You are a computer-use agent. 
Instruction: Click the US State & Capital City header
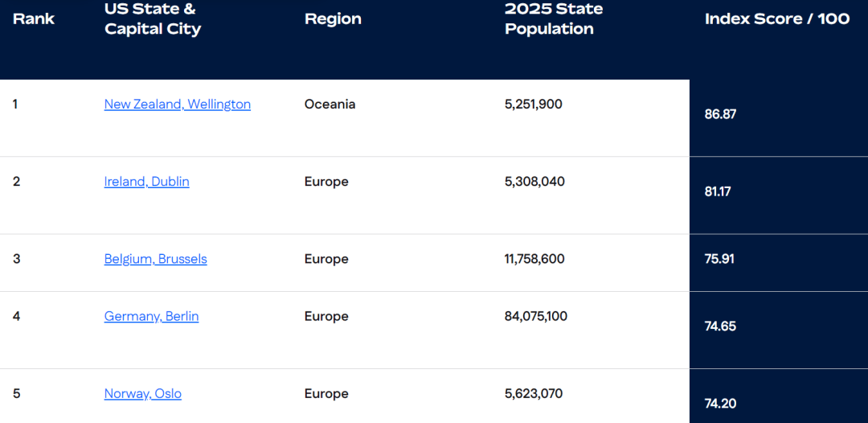coord(152,18)
